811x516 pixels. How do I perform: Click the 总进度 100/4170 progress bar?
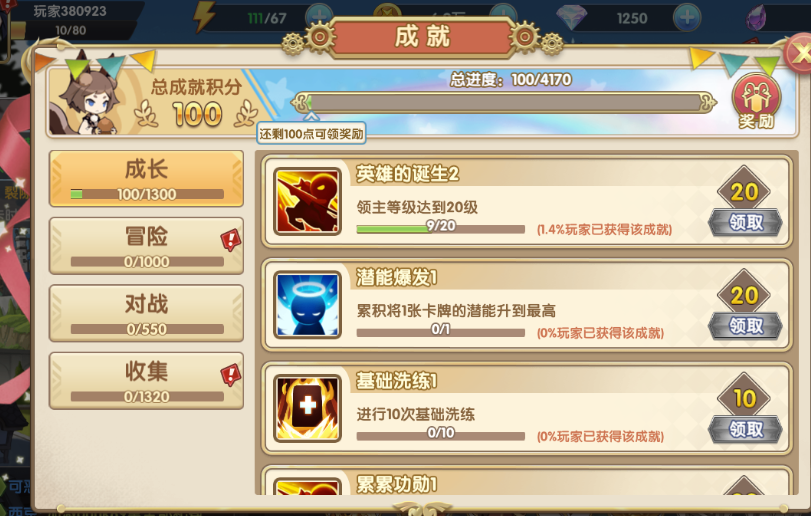click(x=504, y=102)
